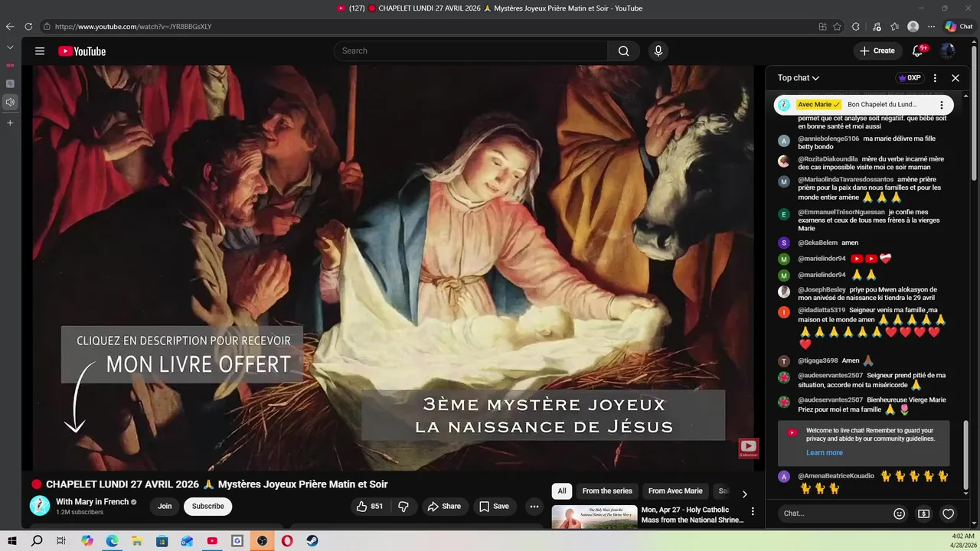Open Copilot Chat in browser toolbar
The width and height of the screenshot is (980, 551).
pyautogui.click(x=959, y=26)
